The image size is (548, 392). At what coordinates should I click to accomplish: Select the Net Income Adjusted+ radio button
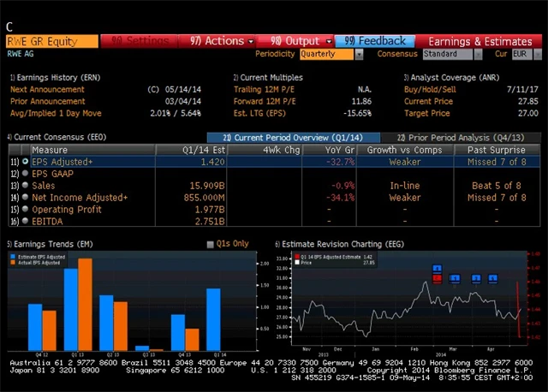(x=25, y=197)
